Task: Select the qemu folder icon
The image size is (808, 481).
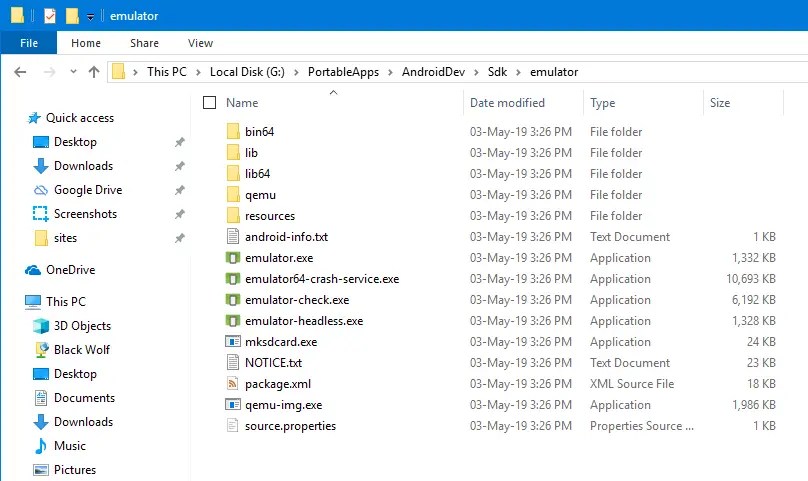Action: coord(233,195)
